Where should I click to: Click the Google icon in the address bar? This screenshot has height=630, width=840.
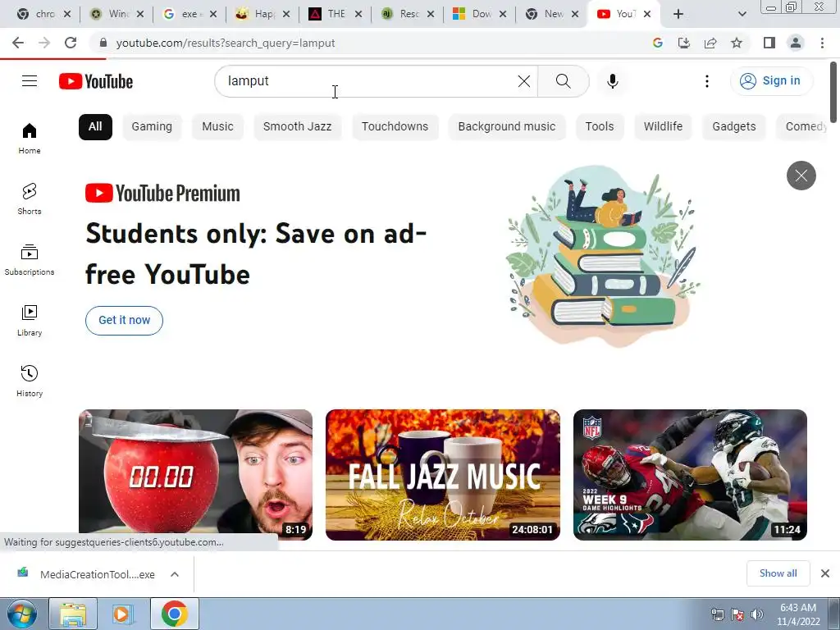tap(658, 43)
